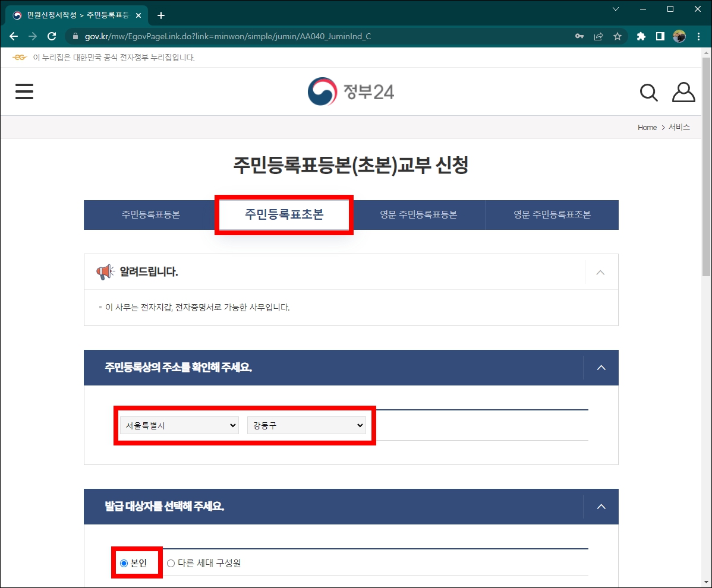Go to Home via the breadcrumb link
This screenshot has height=588, width=712.
(647, 127)
